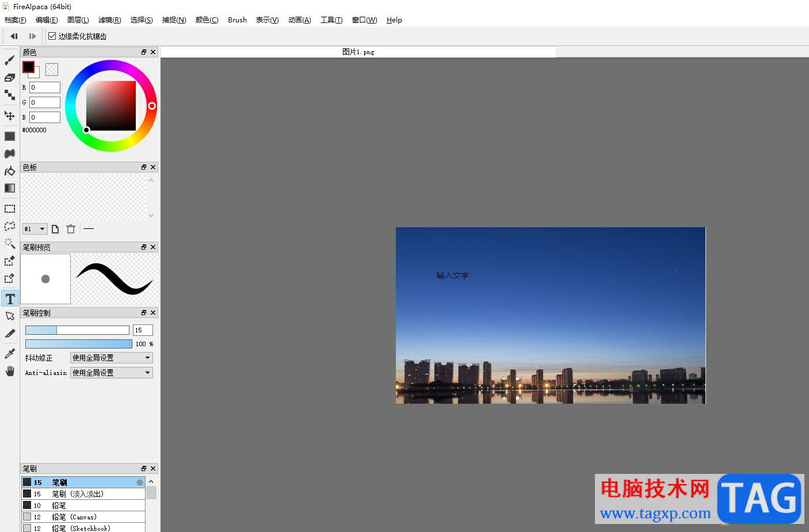
Task: Open the 选择(S) select menu
Action: [142, 20]
